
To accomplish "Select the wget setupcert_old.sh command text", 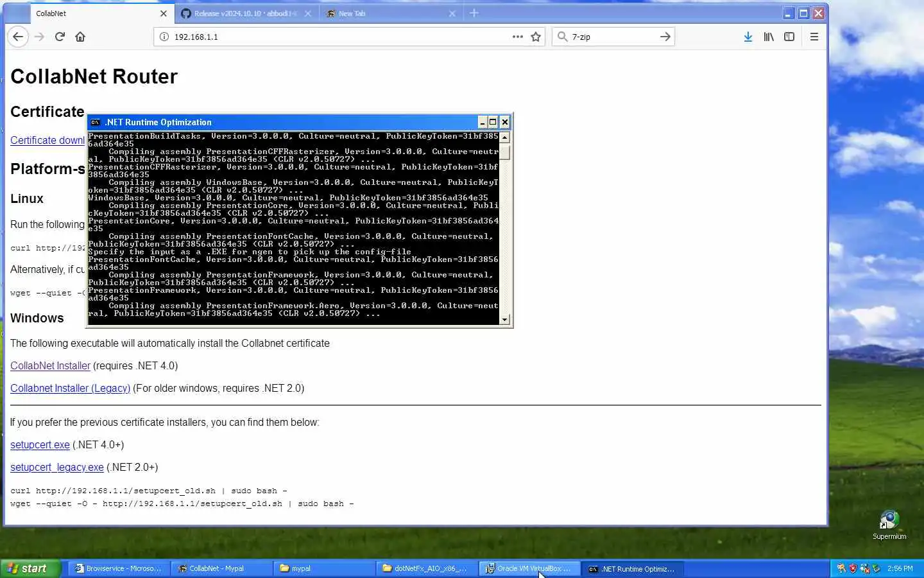I will (182, 504).
